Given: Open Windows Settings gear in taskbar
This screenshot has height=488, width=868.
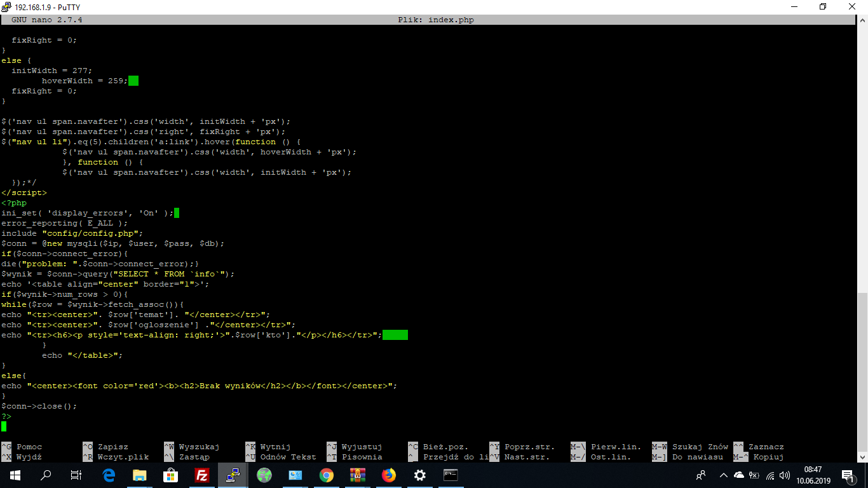Looking at the screenshot, I should click(x=420, y=475).
